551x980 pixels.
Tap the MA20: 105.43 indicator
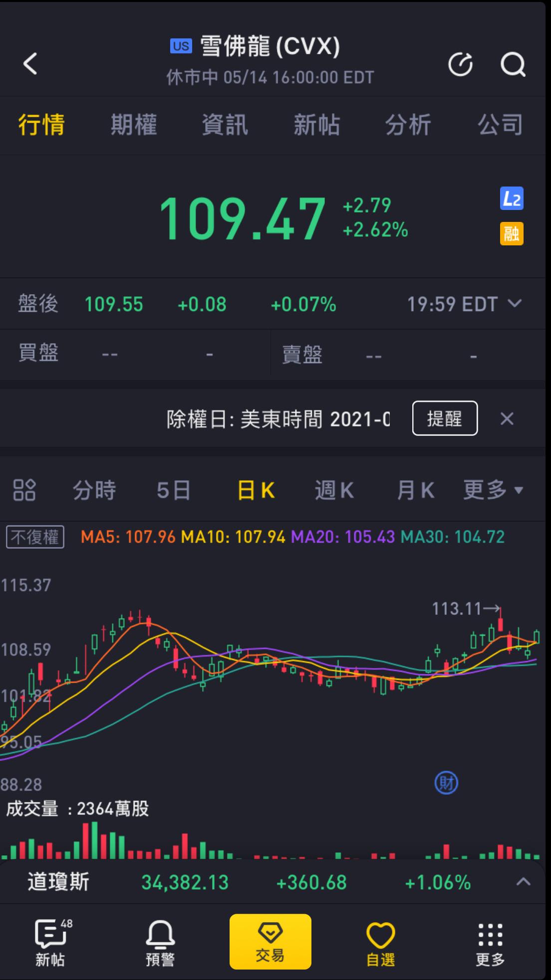(x=343, y=537)
